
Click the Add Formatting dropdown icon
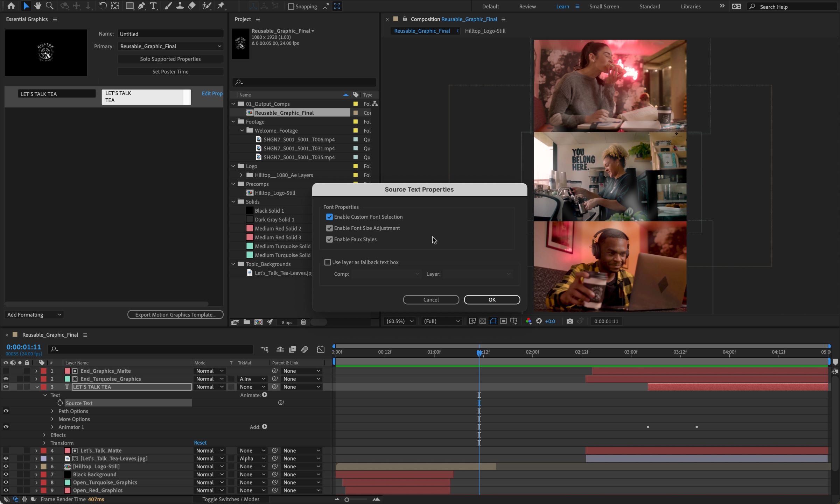[x=59, y=315]
